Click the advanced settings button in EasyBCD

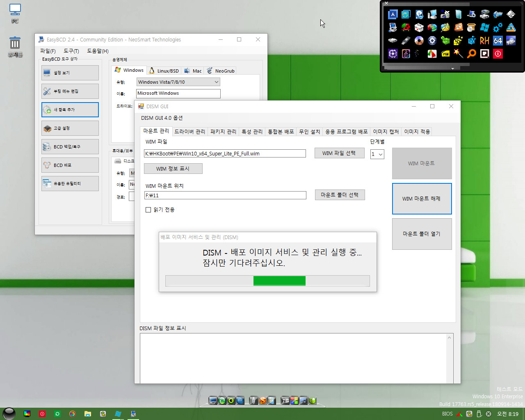coord(70,128)
